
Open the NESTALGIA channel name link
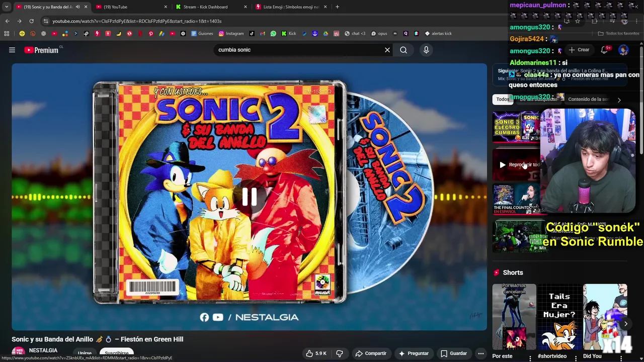(x=43, y=350)
